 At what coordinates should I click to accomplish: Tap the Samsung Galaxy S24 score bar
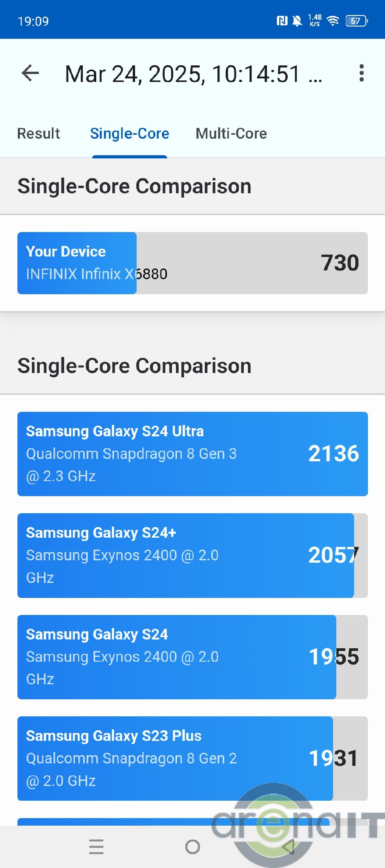192,657
